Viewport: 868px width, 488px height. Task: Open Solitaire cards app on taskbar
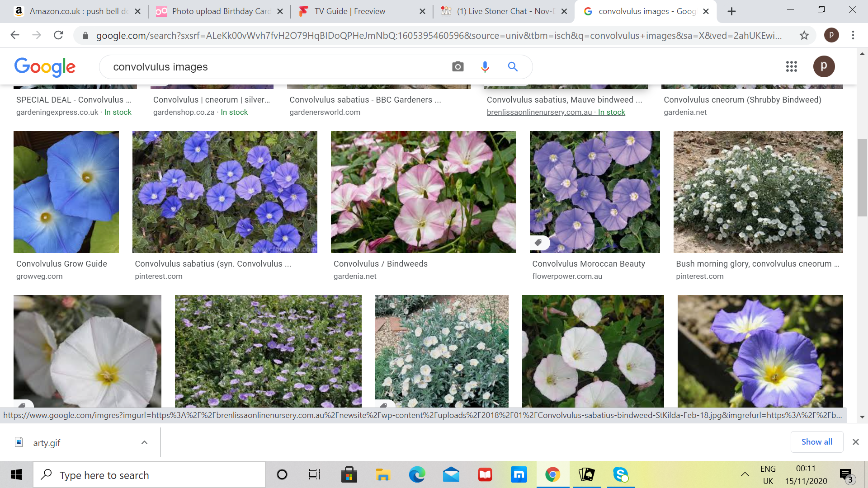click(x=587, y=474)
